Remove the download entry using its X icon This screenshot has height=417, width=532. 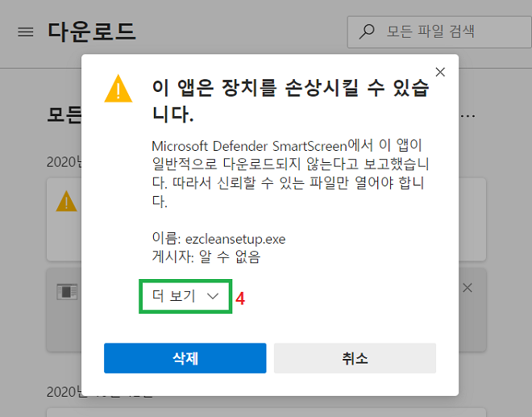pos(468,288)
